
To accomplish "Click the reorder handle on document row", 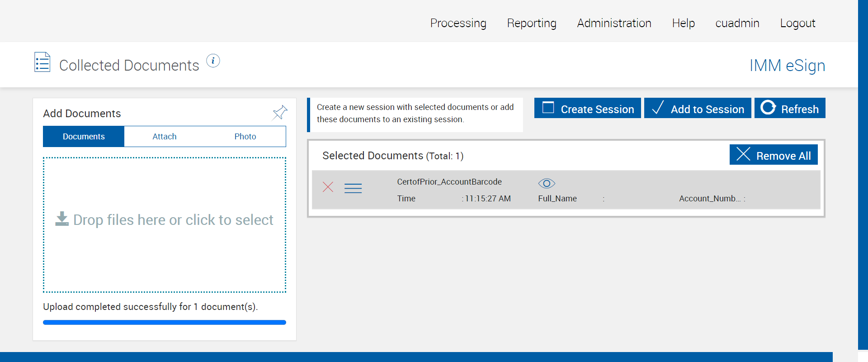I will (353, 188).
